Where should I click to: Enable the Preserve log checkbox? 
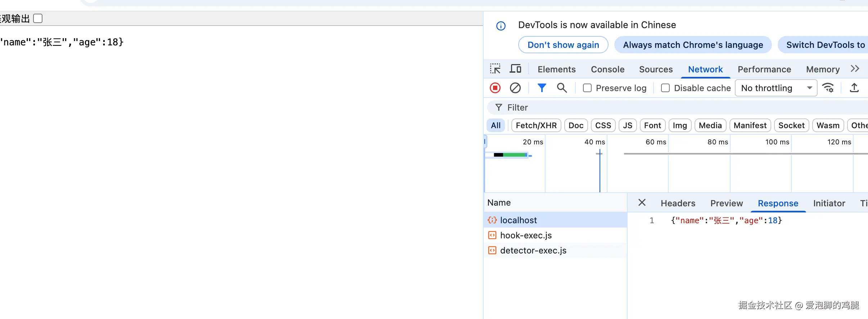(587, 88)
